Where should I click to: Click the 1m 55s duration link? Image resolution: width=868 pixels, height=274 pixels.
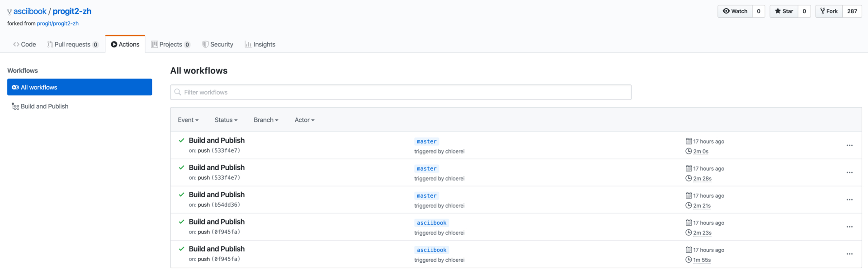coord(702,260)
